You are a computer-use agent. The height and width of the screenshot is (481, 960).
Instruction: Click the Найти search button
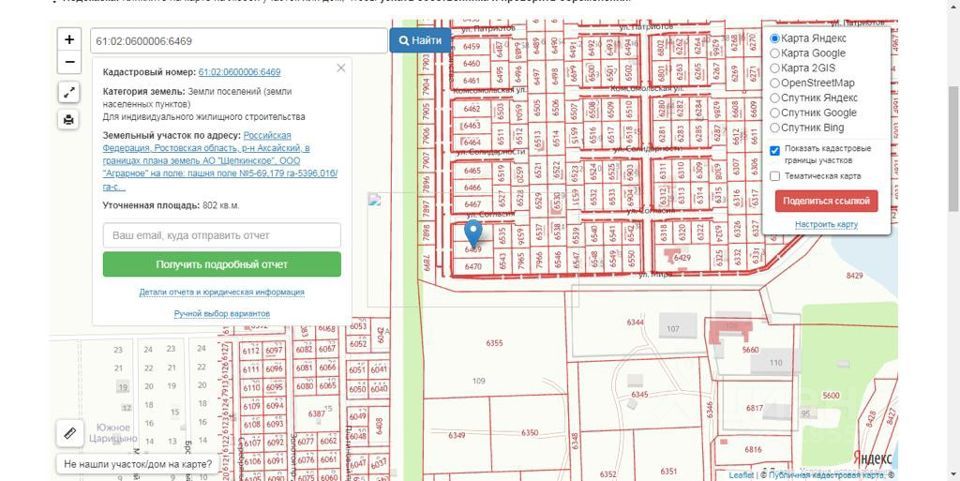[x=420, y=41]
